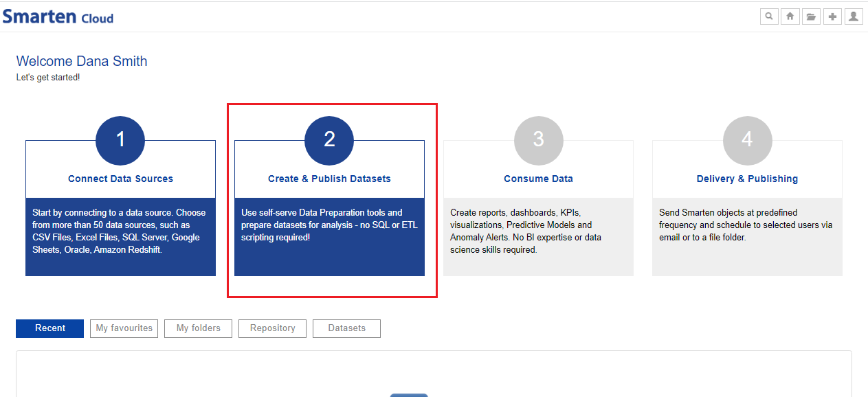Open Delivery & Publishing heading

tap(747, 179)
